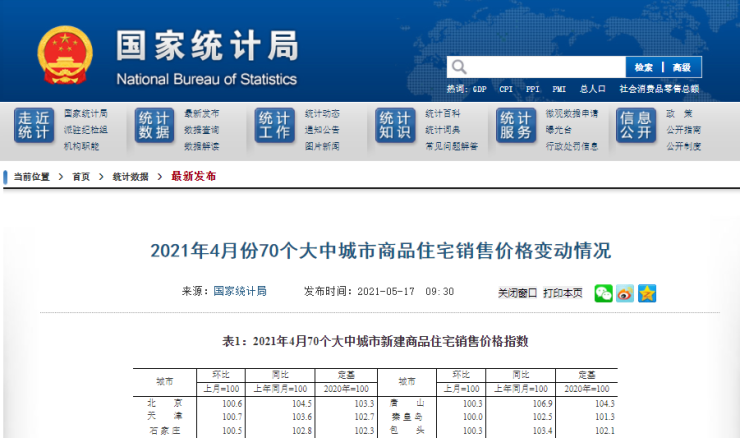The height and width of the screenshot is (438, 740).
Task: Open 图片新闻 menu link
Action: click(322, 146)
